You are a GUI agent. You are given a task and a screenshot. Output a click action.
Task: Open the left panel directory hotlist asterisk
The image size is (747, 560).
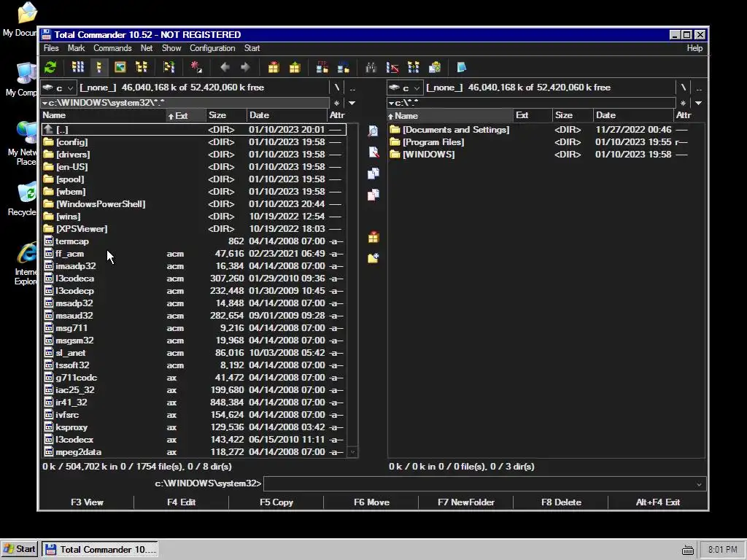click(336, 103)
